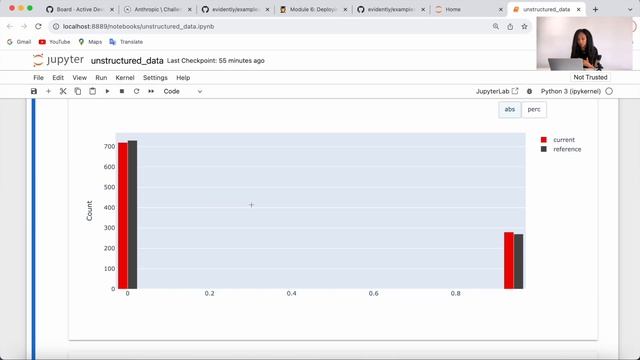The image size is (640, 360).
Task: Click the Last Checkpoint text
Action: click(x=216, y=60)
